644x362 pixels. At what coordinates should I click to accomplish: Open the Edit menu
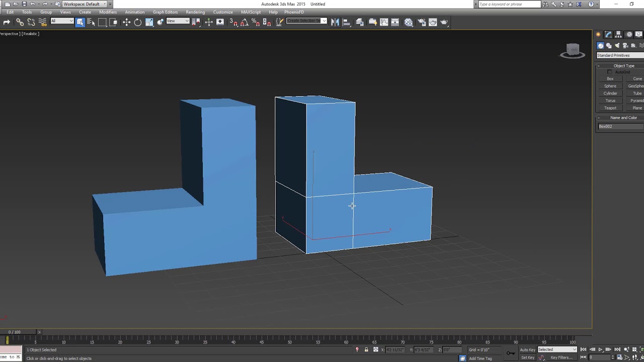[x=10, y=12]
